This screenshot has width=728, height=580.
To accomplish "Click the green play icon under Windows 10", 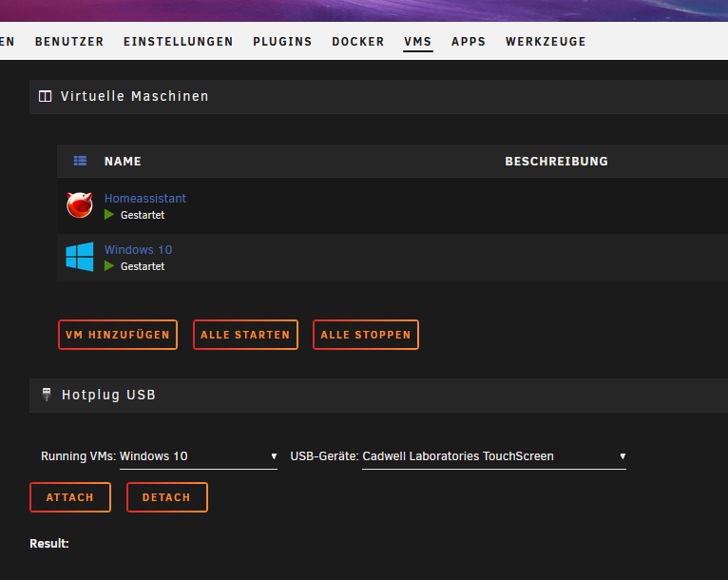I will coord(109,266).
